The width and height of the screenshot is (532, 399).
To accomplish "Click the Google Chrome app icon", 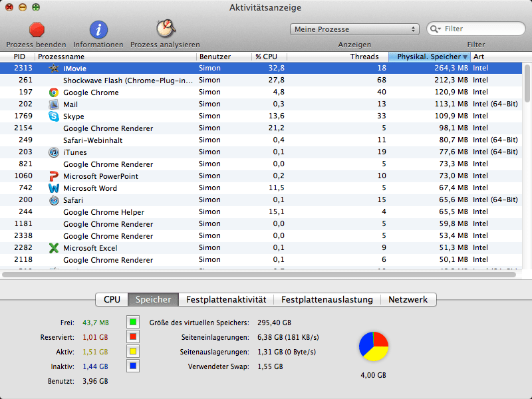I will click(x=54, y=92).
